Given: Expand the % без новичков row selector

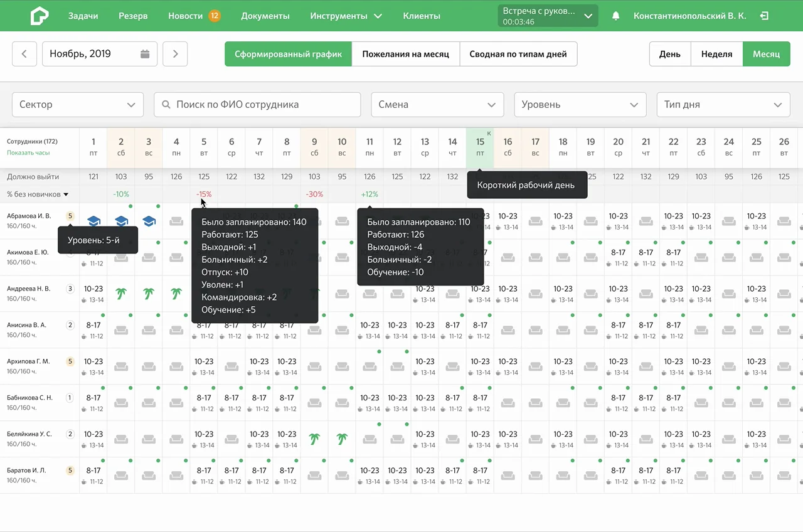Looking at the screenshot, I should 38,194.
